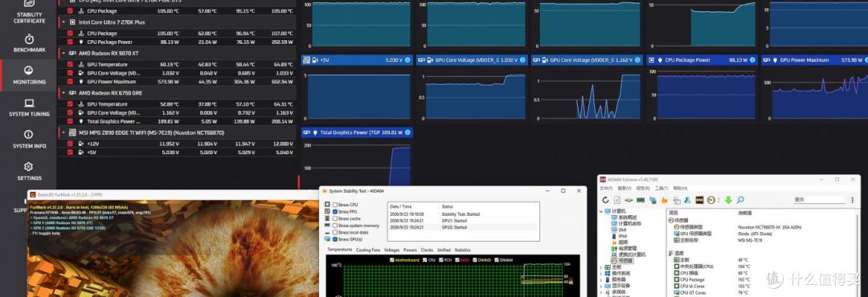868x297 pixels.
Task: Toggle Motherboard graph legend checkbox
Action: pyautogui.click(x=392, y=260)
